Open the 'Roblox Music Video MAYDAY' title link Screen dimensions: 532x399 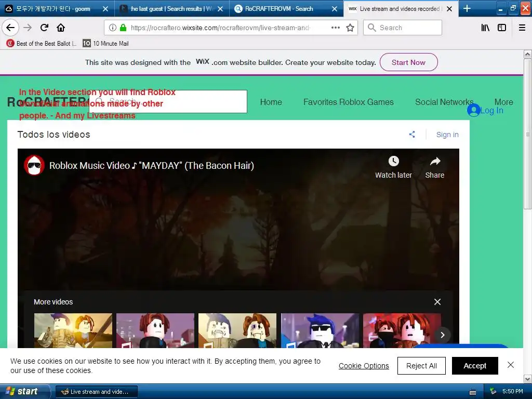click(152, 166)
